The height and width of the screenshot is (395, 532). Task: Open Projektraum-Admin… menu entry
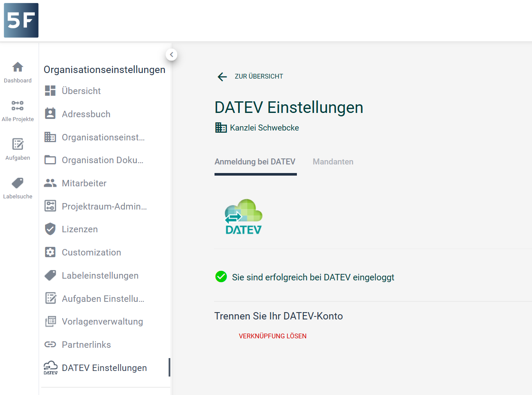tap(104, 207)
